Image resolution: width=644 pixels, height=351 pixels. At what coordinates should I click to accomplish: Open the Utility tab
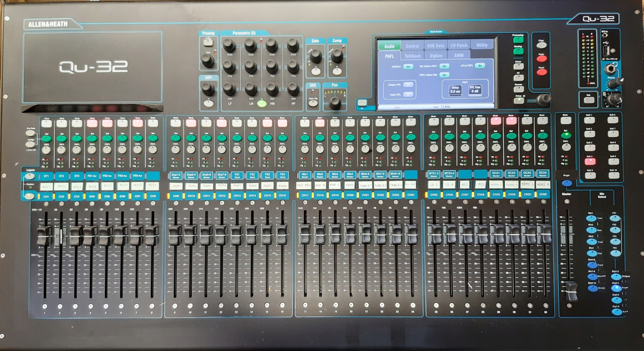point(482,45)
